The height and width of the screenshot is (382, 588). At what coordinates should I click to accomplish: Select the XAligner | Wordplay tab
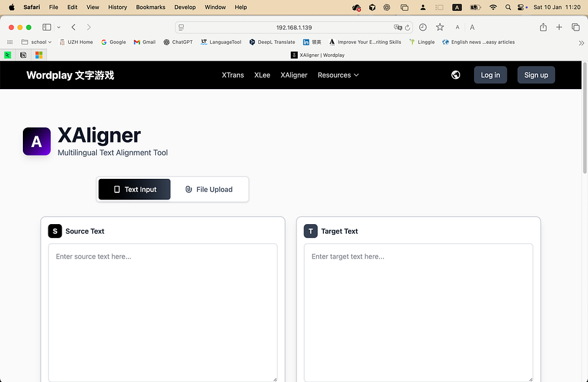tap(318, 55)
